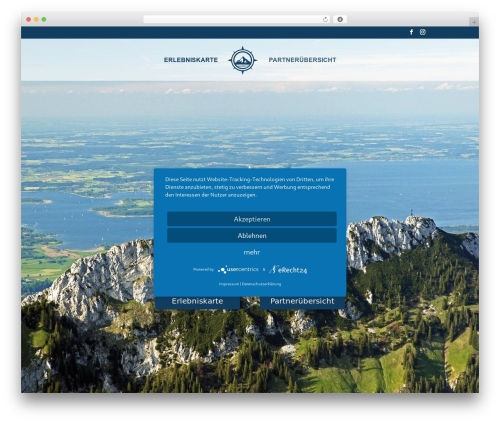Image resolution: width=500 pixels, height=423 pixels.
Task: Accept tracking with Akzeptieren button
Action: tap(252, 219)
